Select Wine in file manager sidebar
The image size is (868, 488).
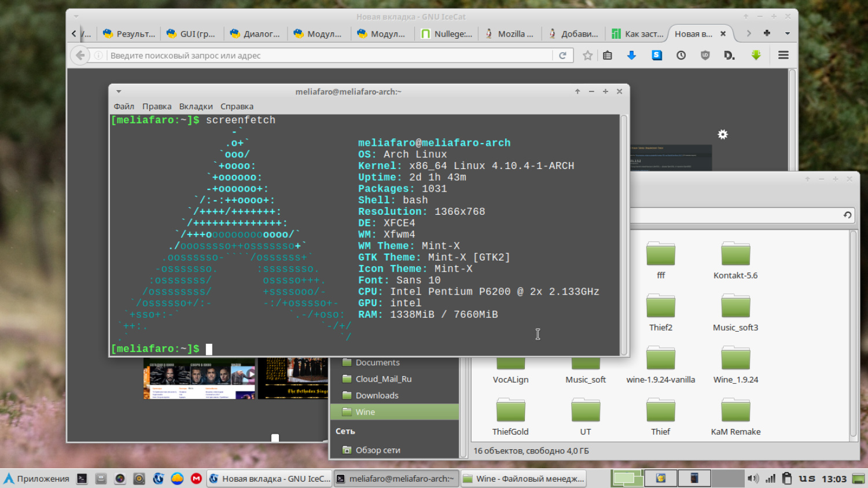pos(394,412)
